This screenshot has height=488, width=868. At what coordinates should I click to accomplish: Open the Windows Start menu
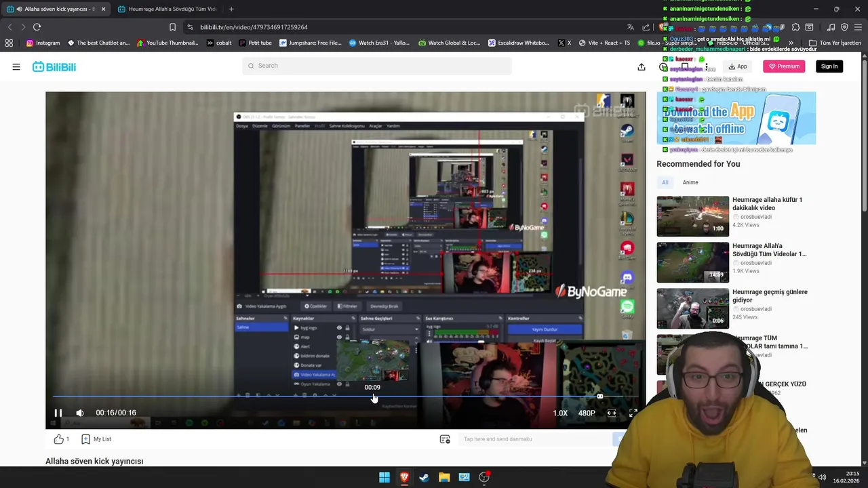(x=384, y=477)
